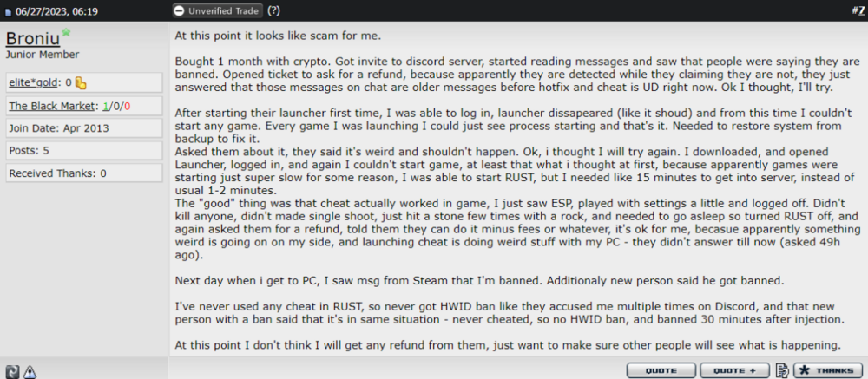Screen dimensions: 868x379
Task: Click the elite*gold coins icon
Action: click(81, 83)
